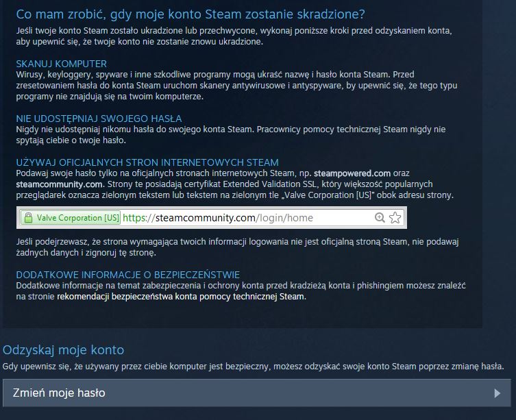Open rekomendacji bezpieczeństwa konta pomocy technicznej Steam link

(x=180, y=297)
